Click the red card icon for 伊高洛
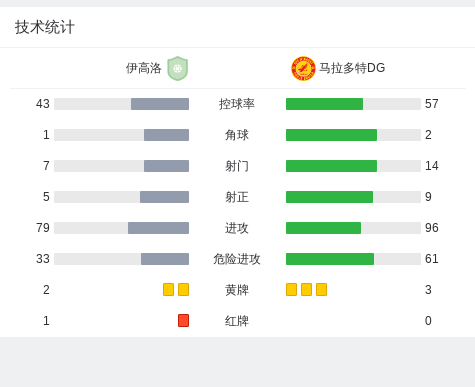The width and height of the screenshot is (475, 387). tap(183, 320)
